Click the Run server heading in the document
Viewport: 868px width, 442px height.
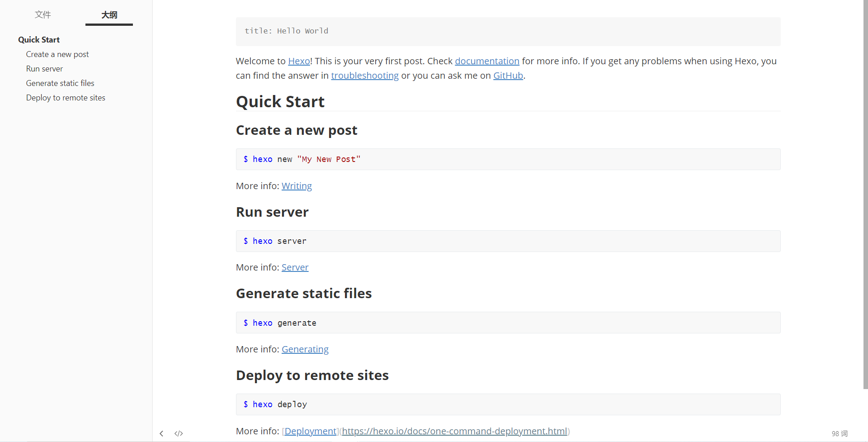click(272, 212)
